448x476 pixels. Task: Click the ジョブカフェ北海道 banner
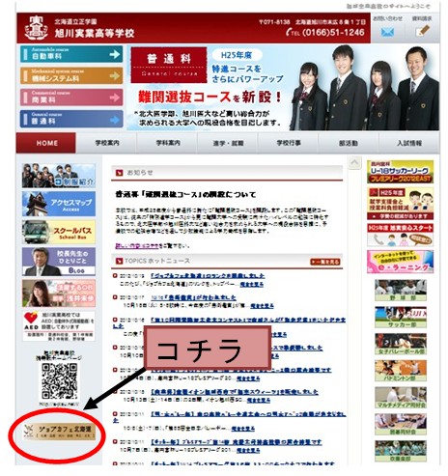(x=59, y=432)
